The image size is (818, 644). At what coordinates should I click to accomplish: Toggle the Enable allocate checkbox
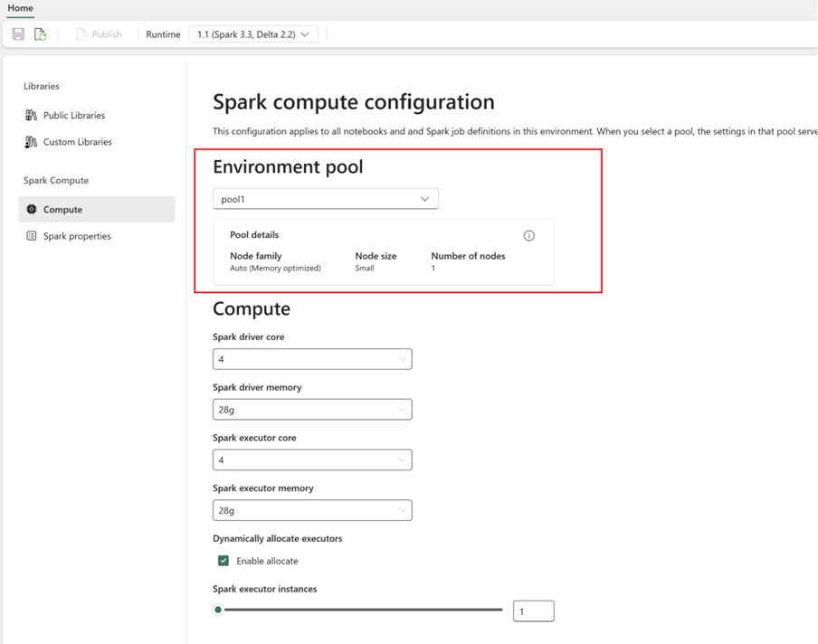[224, 561]
